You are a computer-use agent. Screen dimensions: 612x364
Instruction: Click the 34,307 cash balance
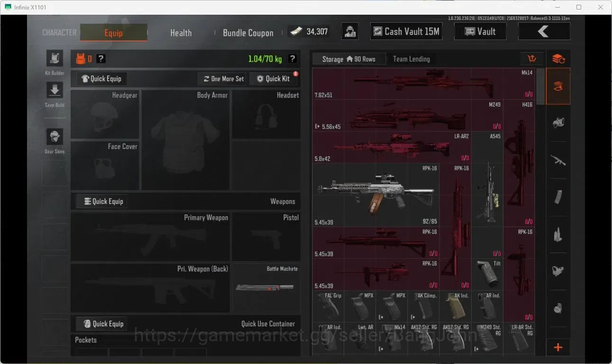(309, 32)
